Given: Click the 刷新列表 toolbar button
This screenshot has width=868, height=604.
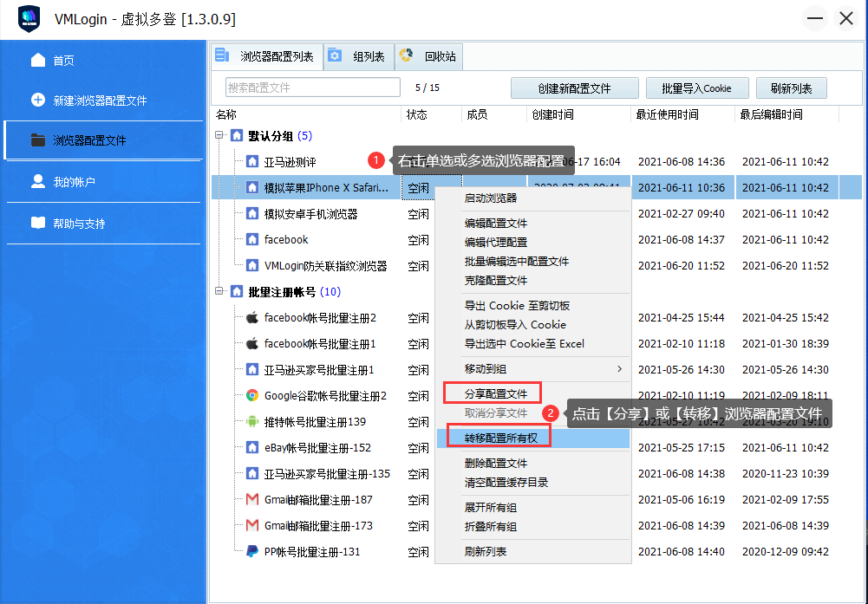Looking at the screenshot, I should [x=792, y=88].
